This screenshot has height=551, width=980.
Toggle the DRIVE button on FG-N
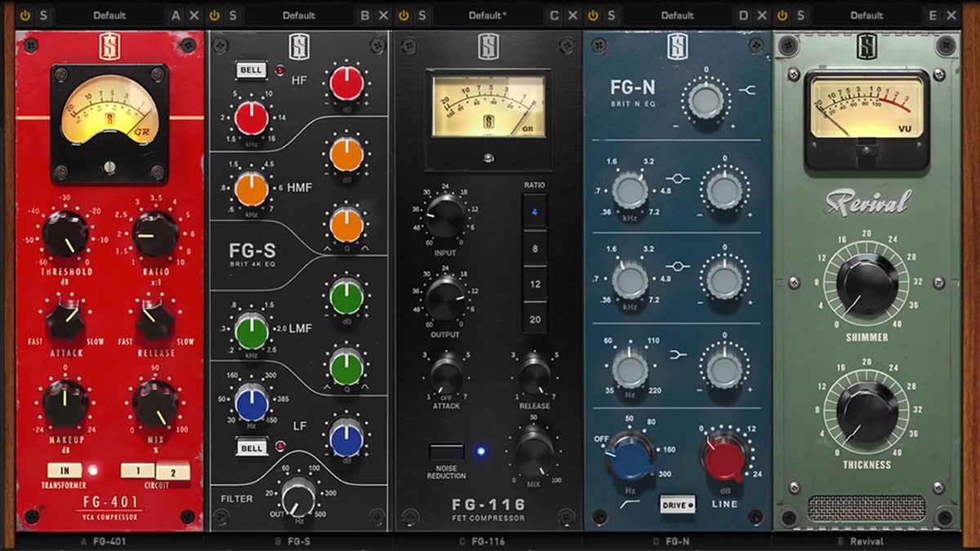pos(677,504)
